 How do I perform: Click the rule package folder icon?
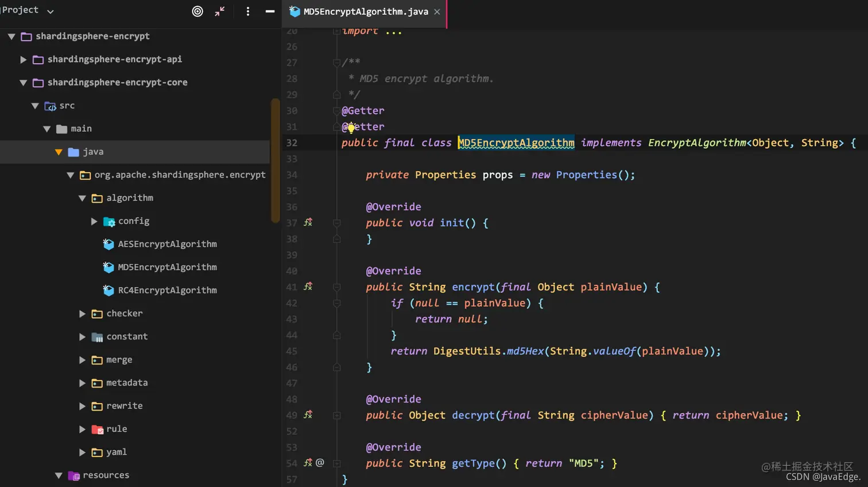point(97,429)
